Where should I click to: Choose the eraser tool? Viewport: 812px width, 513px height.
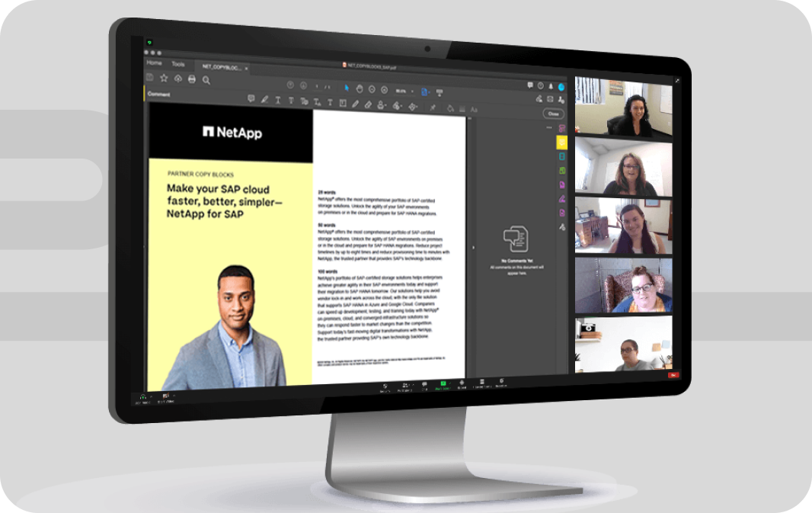click(368, 104)
